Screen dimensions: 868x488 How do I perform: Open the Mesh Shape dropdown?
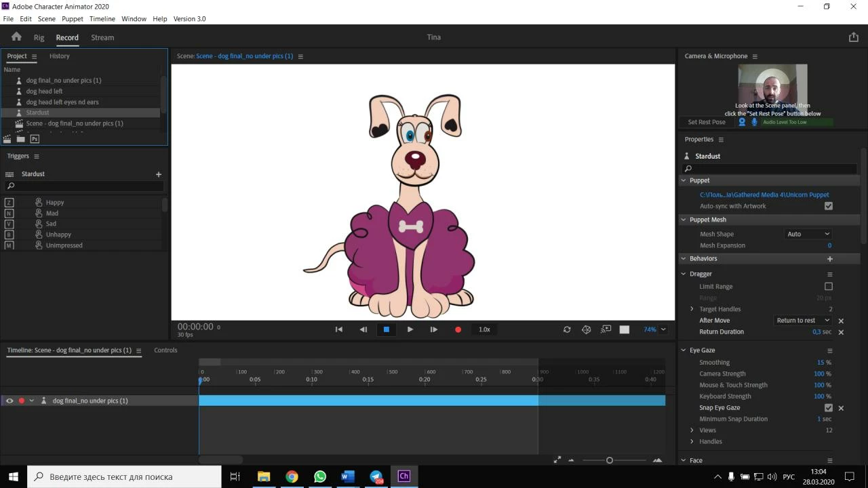pos(808,234)
